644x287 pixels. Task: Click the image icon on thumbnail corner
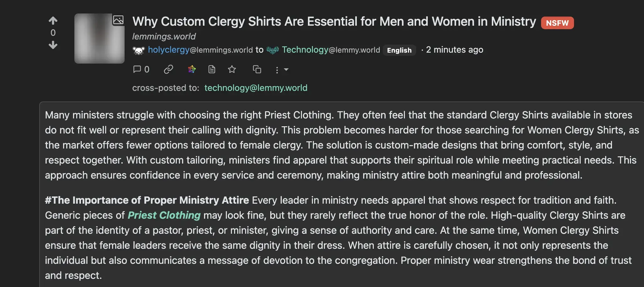(x=118, y=20)
